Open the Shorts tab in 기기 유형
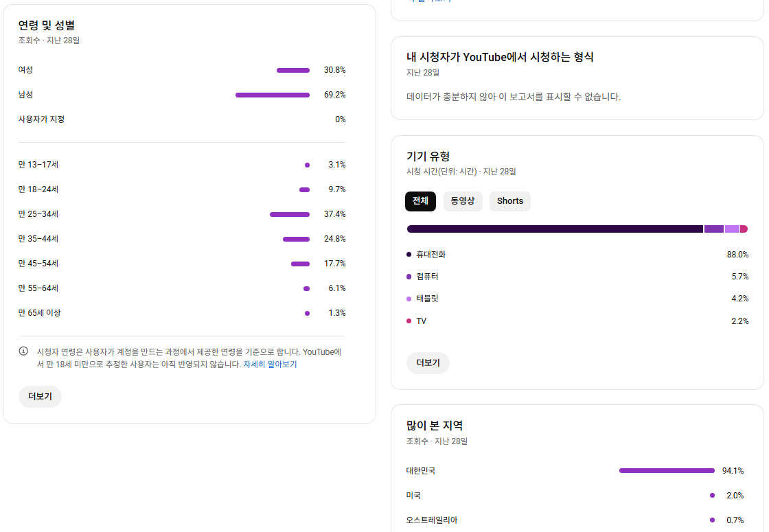 click(509, 201)
